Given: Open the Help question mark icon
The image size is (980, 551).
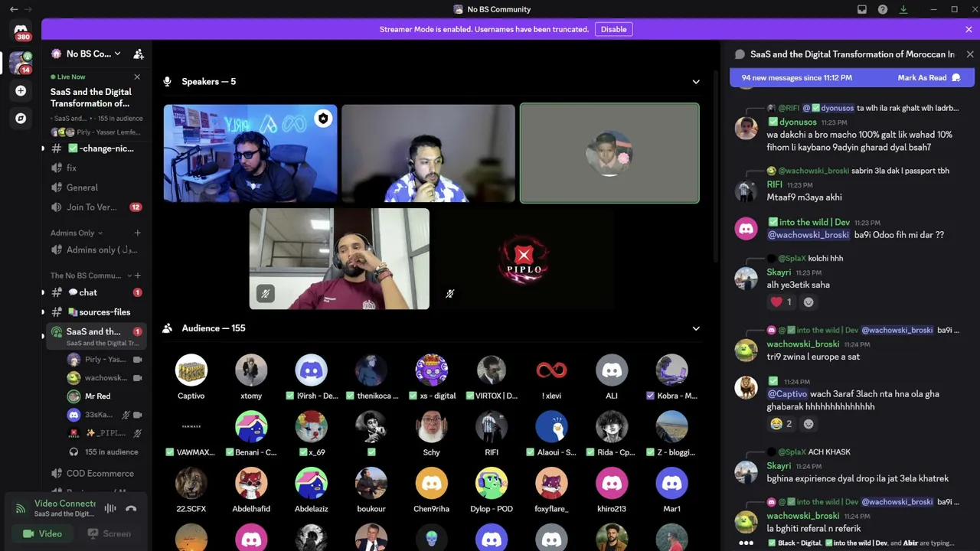Looking at the screenshot, I should point(883,9).
